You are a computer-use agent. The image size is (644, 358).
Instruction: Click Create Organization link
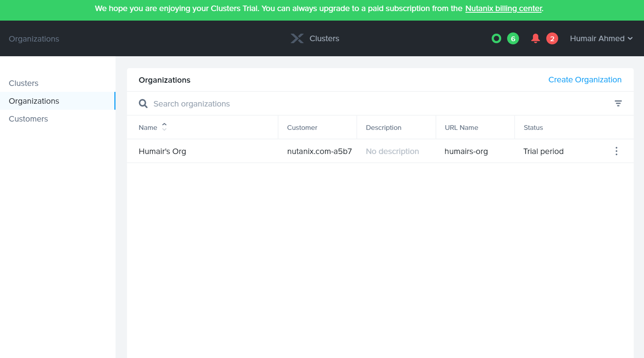click(x=585, y=80)
